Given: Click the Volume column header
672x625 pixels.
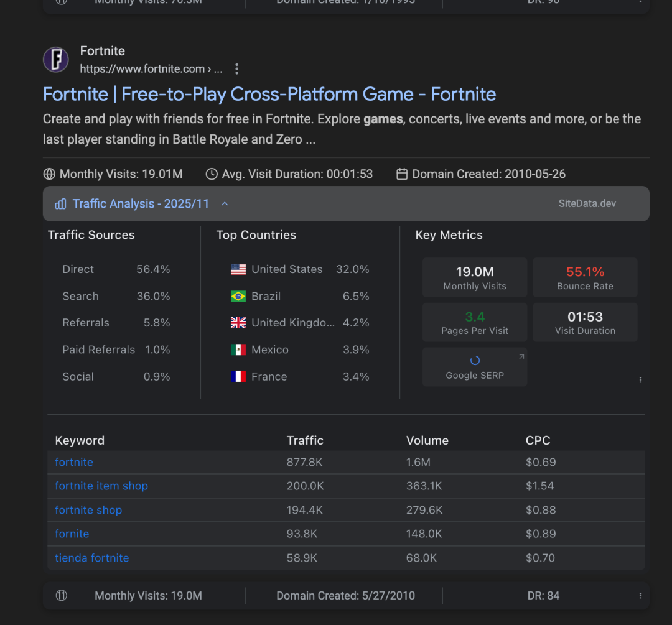Looking at the screenshot, I should pyautogui.click(x=427, y=440).
